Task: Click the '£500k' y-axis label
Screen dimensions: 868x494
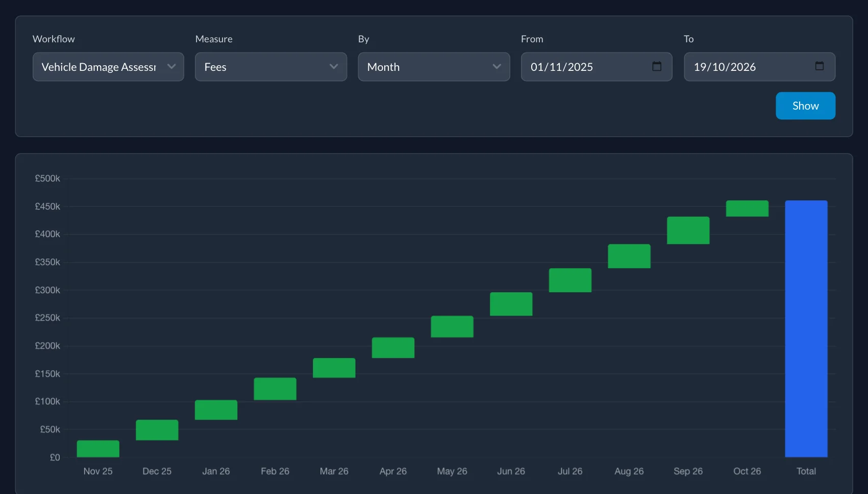Action: pyautogui.click(x=47, y=178)
